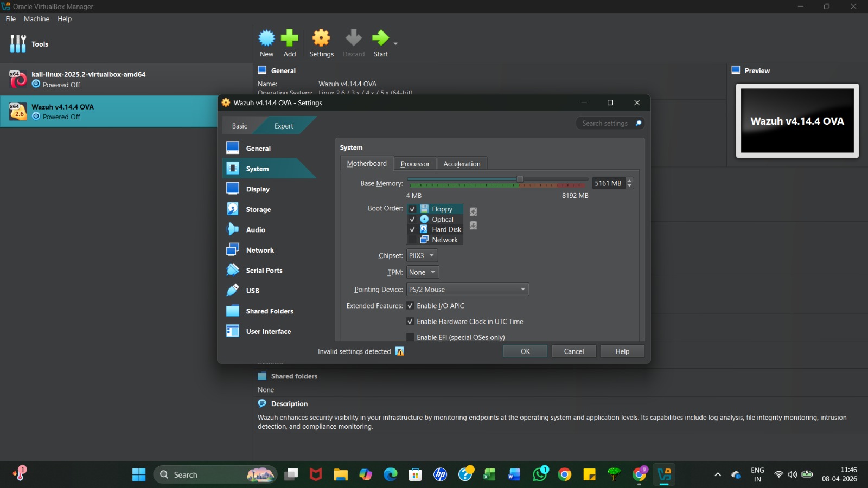Image resolution: width=868 pixels, height=488 pixels.
Task: Open the Chipset dropdown showing PIIX3
Action: click(x=422, y=255)
